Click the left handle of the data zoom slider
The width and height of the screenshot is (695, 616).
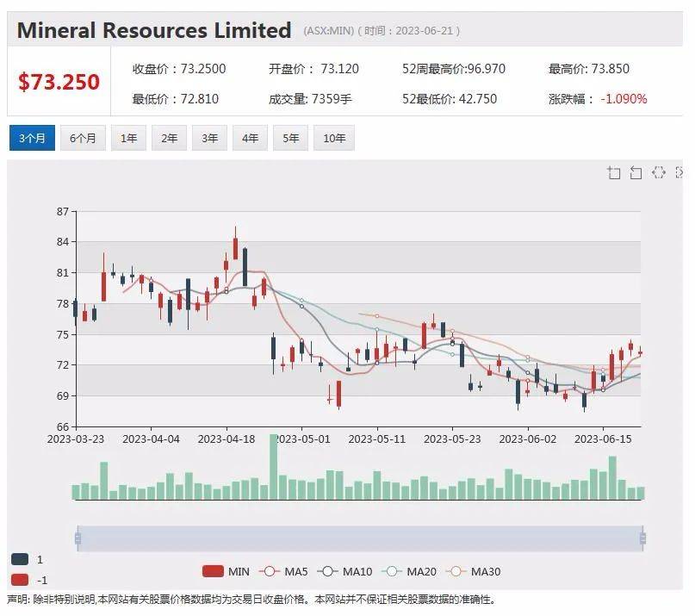point(78,538)
